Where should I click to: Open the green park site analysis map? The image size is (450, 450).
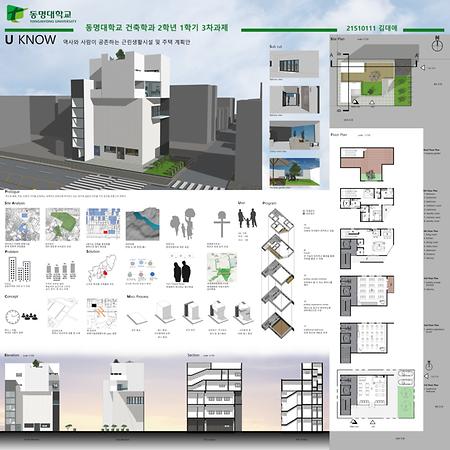[x=63, y=224]
